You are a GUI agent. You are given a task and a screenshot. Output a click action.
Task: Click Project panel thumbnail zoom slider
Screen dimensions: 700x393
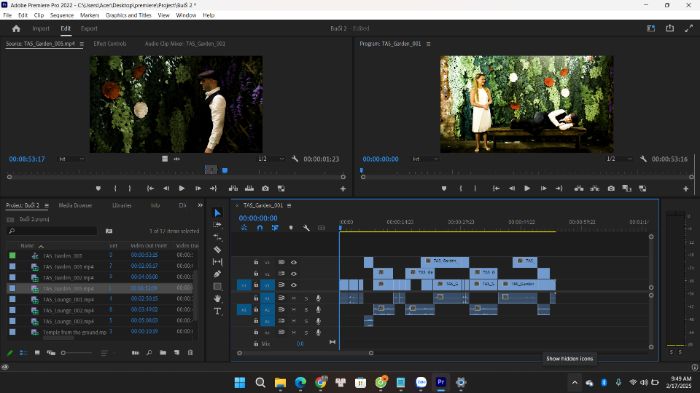(77, 353)
